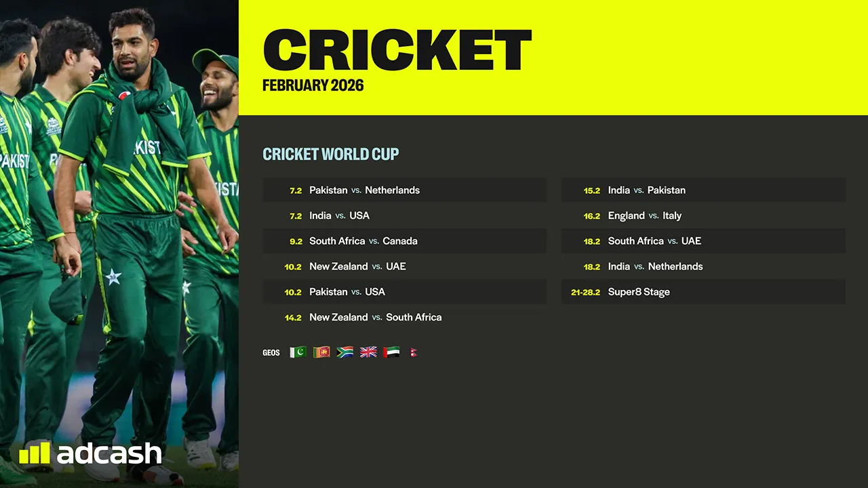Expand the South Africa vs Canada match details
This screenshot has width=868, height=488.
click(404, 241)
